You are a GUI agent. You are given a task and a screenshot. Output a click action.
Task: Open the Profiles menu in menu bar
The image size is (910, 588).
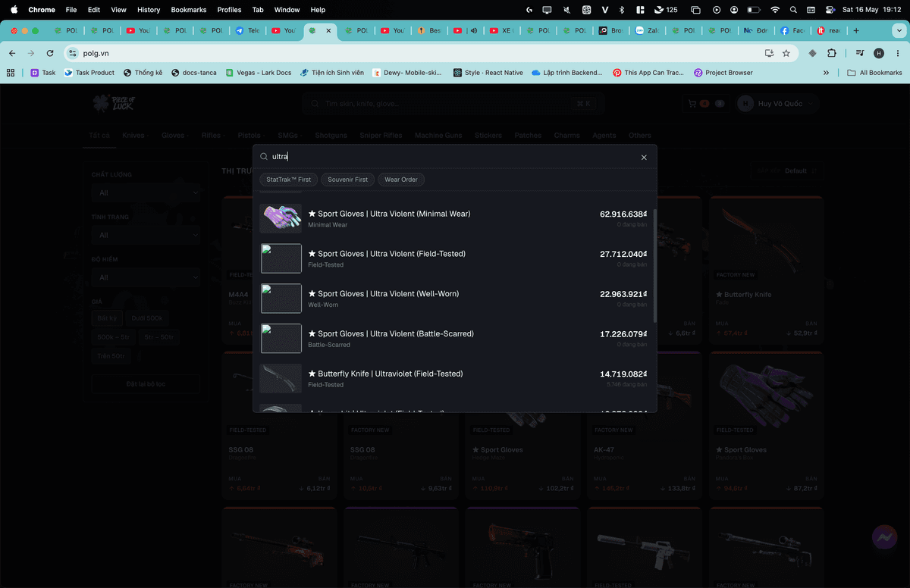(x=229, y=10)
